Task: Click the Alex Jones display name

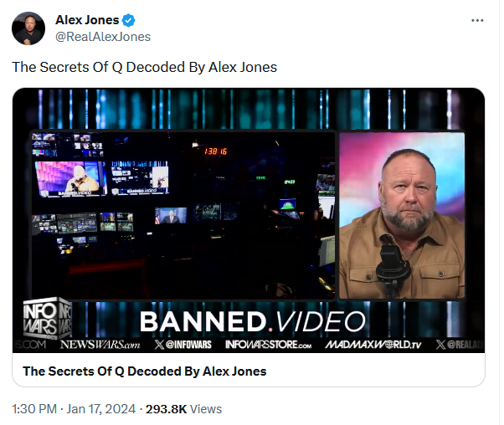Action: tap(87, 20)
